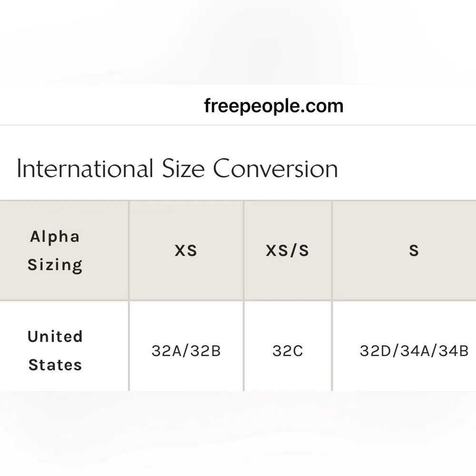
Task: Click the word Conversion in the heading
Action: [275, 169]
